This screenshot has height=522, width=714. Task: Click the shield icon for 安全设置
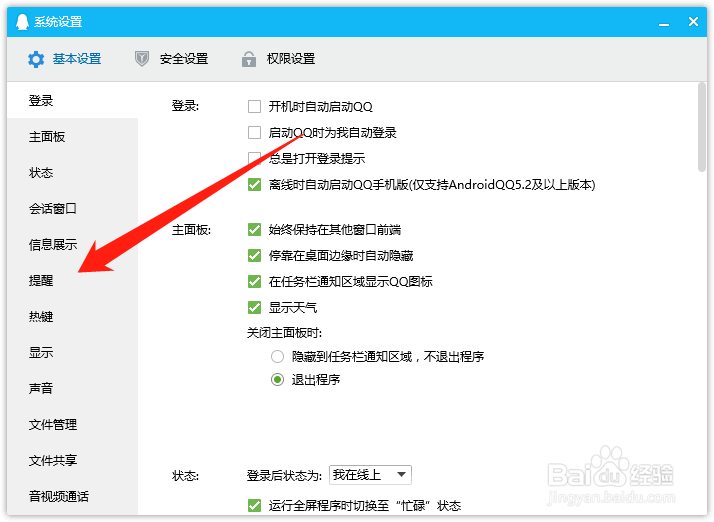[x=142, y=59]
